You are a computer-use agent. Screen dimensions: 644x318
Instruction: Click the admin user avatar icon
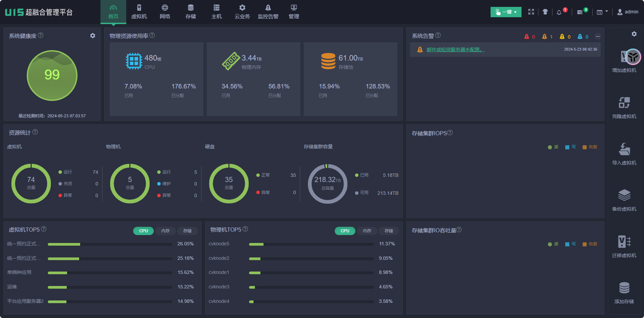pyautogui.click(x=620, y=12)
